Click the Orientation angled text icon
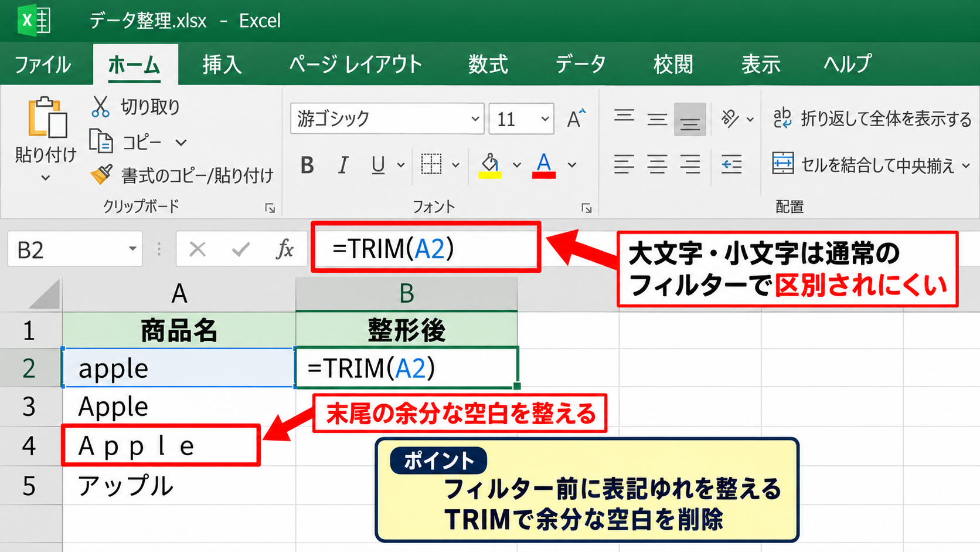This screenshot has height=552, width=980. (x=730, y=118)
